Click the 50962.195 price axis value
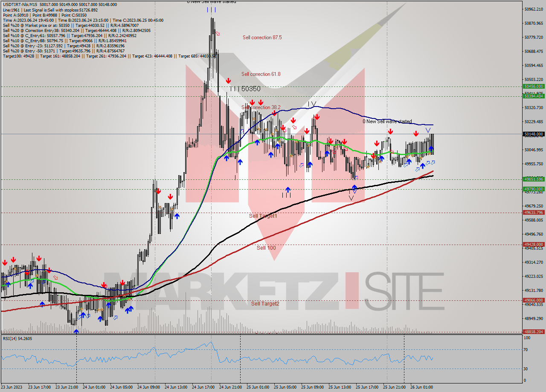This screenshot has width=546, height=392. (534, 9)
